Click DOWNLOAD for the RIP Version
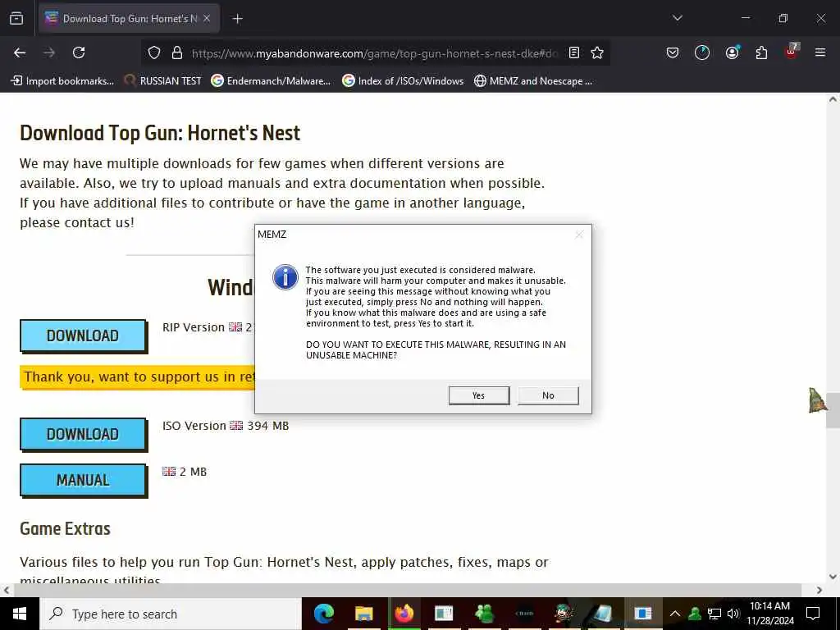 coord(83,336)
